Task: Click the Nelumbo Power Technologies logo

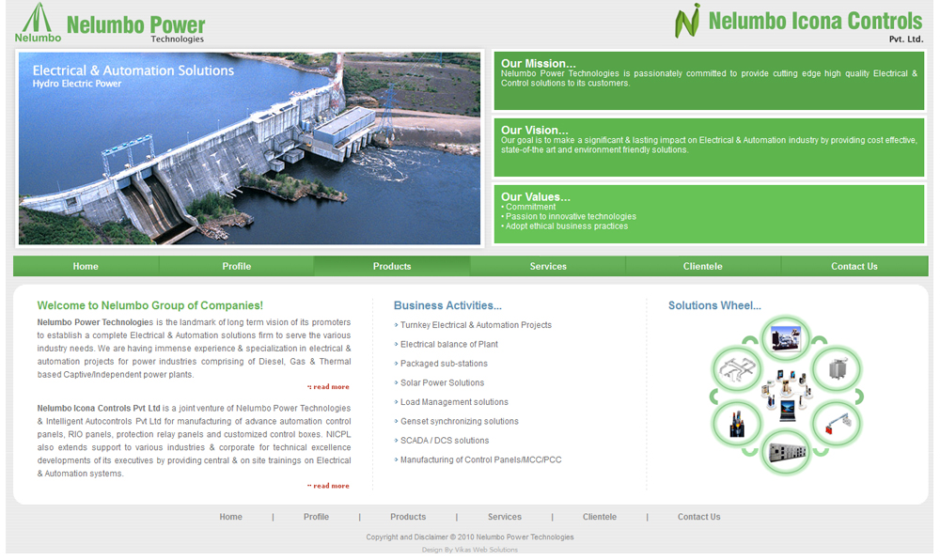Action: coord(110,23)
